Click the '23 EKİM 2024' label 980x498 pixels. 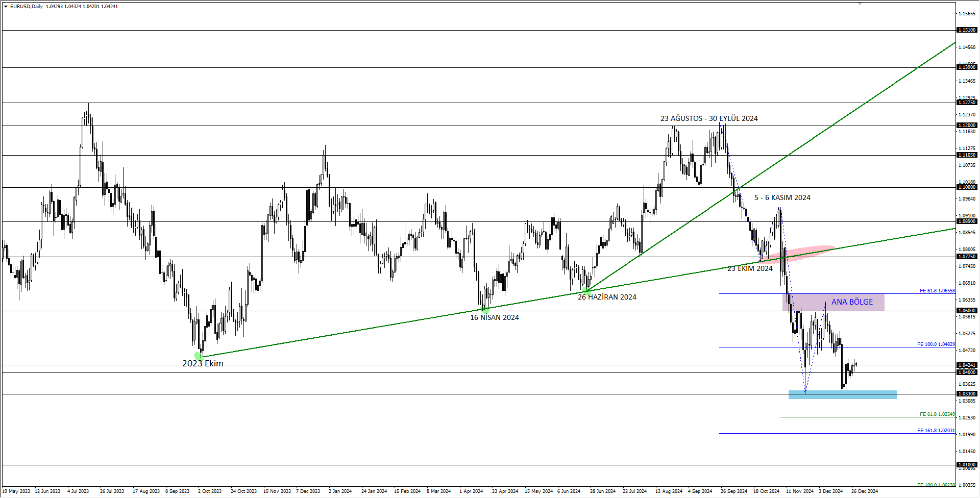pyautogui.click(x=750, y=268)
